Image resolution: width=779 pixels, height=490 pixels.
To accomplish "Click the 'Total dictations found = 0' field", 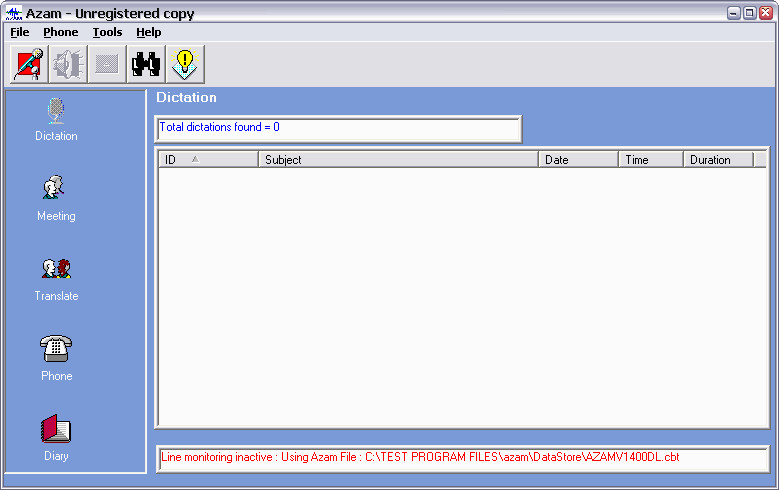I will (338, 129).
